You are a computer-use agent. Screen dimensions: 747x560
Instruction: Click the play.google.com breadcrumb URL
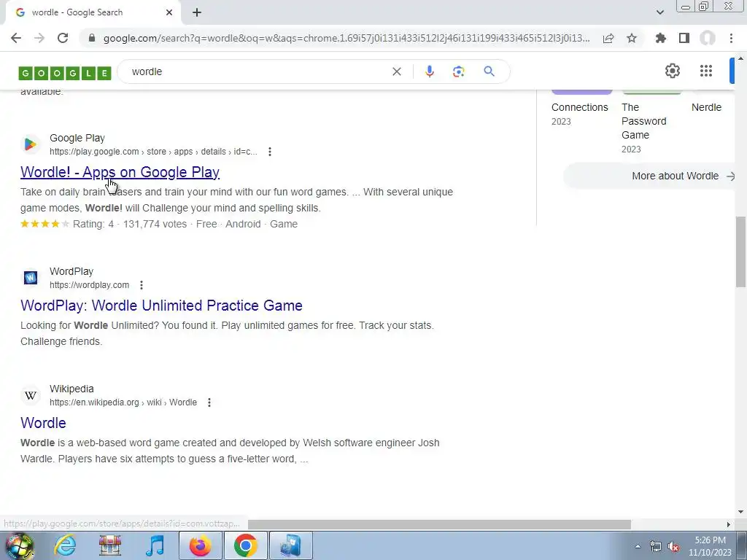click(x=153, y=152)
